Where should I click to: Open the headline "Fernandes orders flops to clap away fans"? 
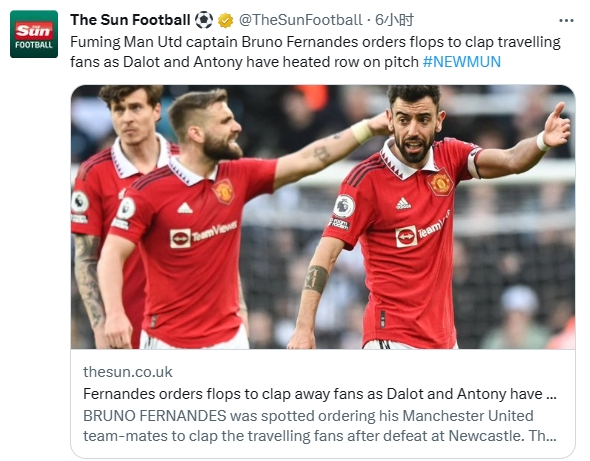point(320,394)
